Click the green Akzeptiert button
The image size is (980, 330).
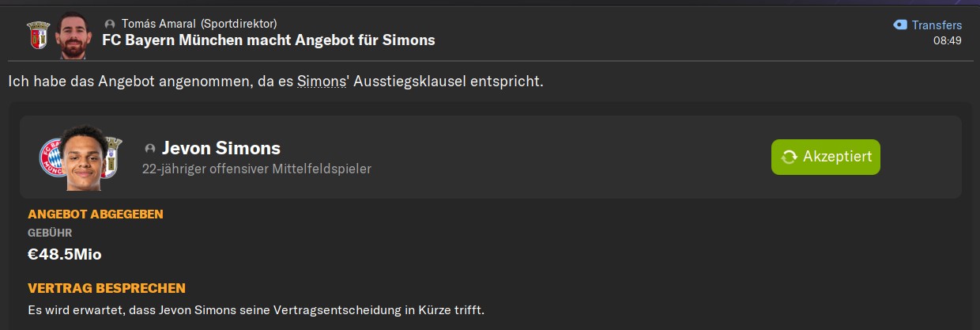(826, 157)
